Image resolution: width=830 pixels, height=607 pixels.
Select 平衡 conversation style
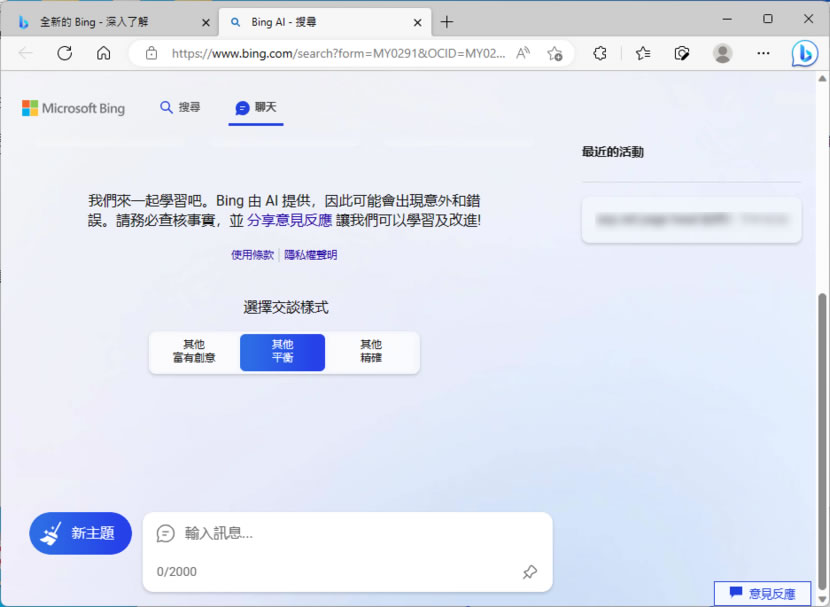pyautogui.click(x=283, y=352)
